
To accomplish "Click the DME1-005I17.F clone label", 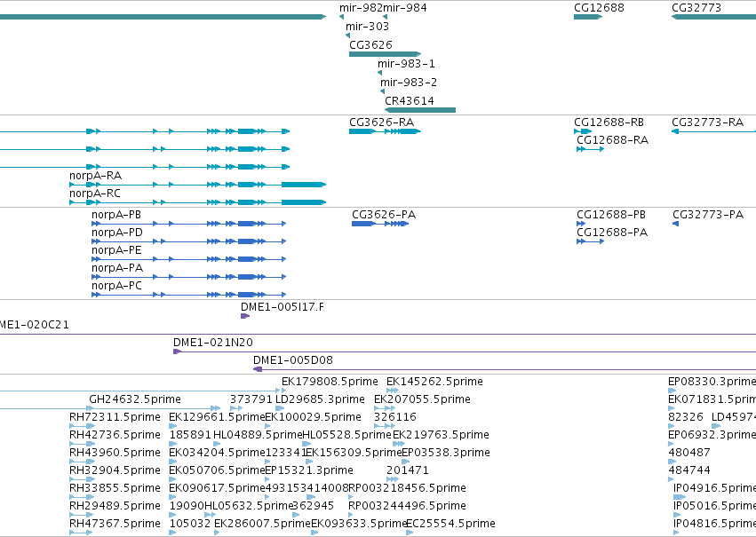I will [283, 307].
